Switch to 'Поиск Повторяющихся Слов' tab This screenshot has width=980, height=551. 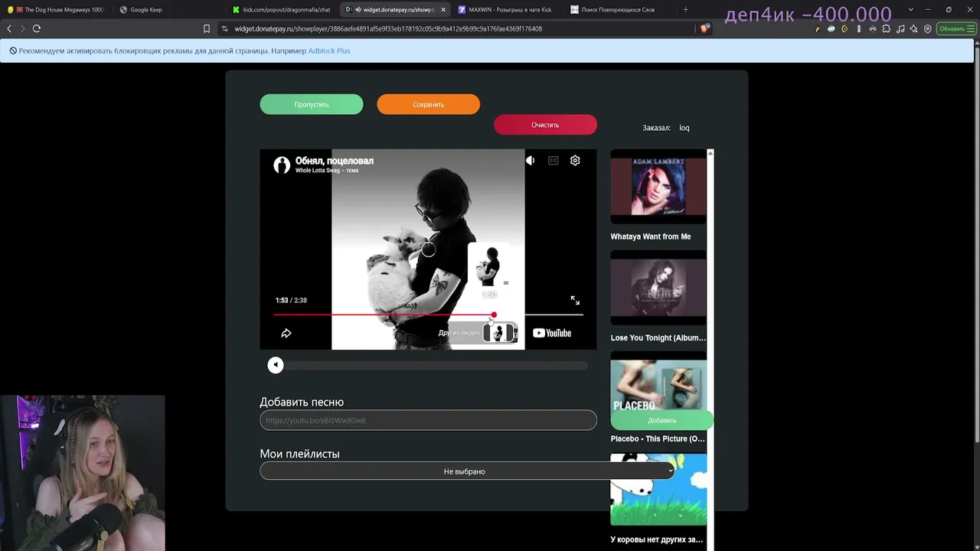click(618, 9)
